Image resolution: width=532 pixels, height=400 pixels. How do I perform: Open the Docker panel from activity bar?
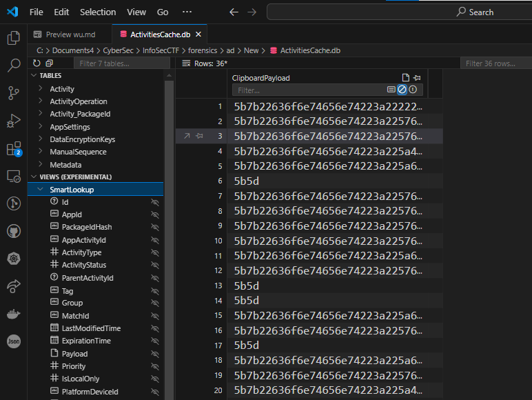click(x=13, y=314)
